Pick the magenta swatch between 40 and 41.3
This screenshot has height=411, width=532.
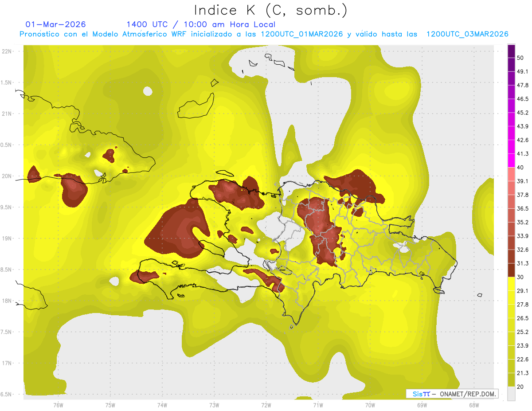(511, 160)
